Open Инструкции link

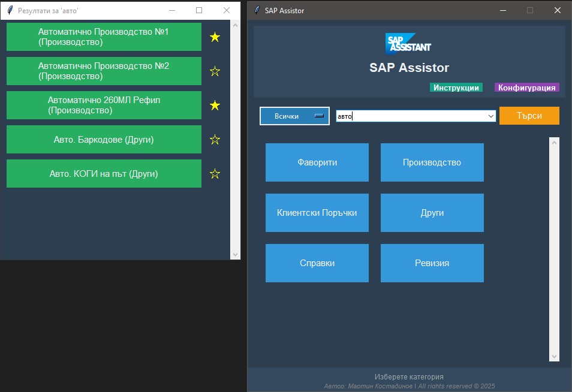[456, 88]
